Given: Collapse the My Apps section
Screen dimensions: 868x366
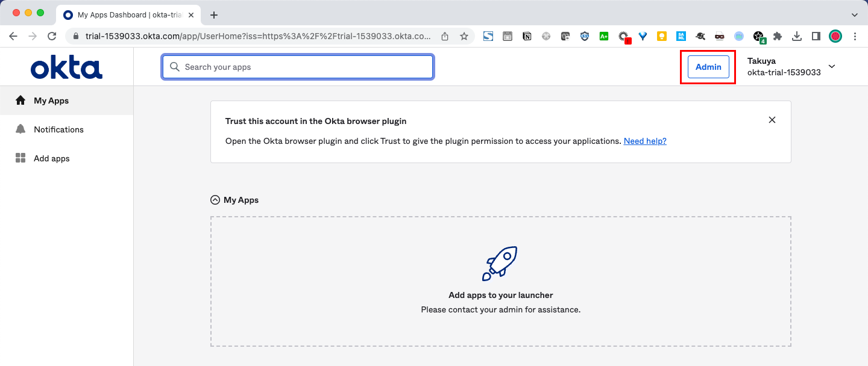Looking at the screenshot, I should pyautogui.click(x=215, y=200).
